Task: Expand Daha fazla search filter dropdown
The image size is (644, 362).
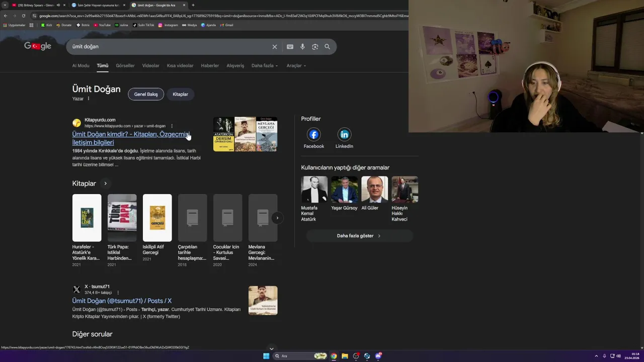Action: click(265, 66)
